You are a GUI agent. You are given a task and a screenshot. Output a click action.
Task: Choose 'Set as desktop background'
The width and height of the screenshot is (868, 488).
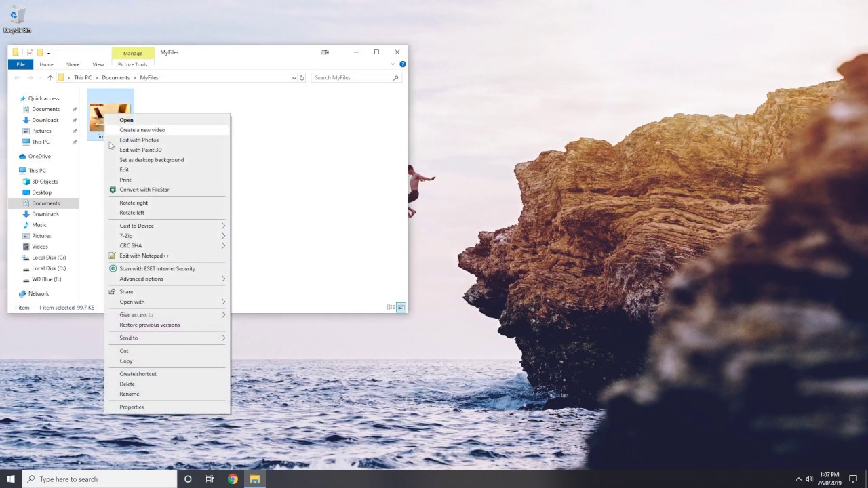click(167, 160)
